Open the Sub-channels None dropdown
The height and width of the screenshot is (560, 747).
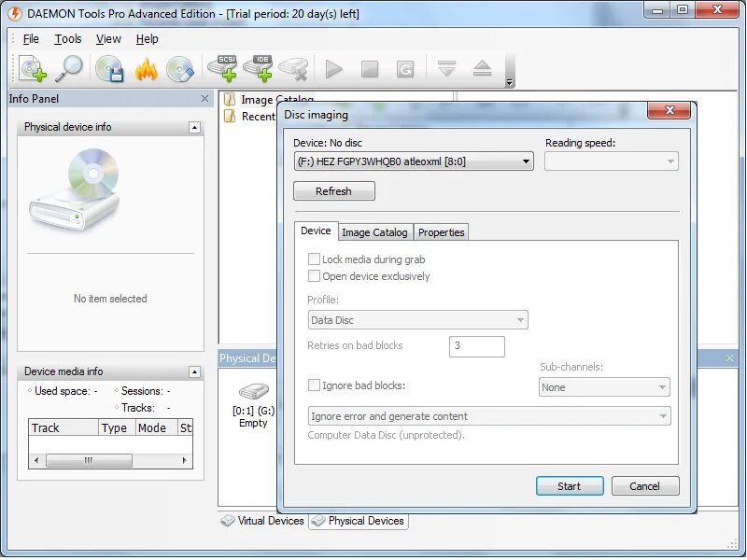pos(604,387)
